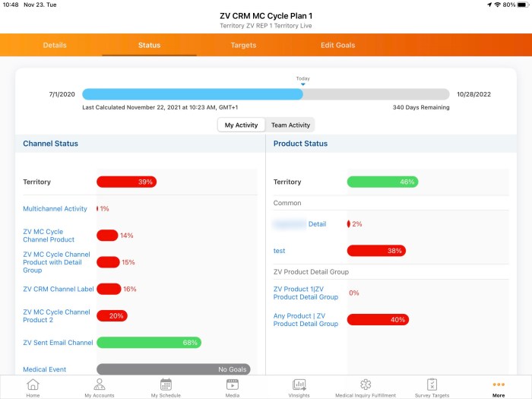532x399 pixels.
Task: Open the Medical Event channel link
Action: click(44, 369)
